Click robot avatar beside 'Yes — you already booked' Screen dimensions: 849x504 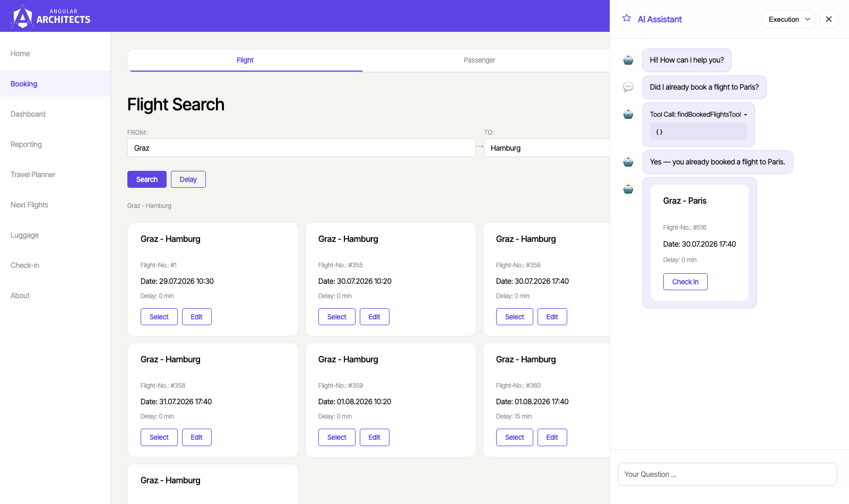pos(628,162)
